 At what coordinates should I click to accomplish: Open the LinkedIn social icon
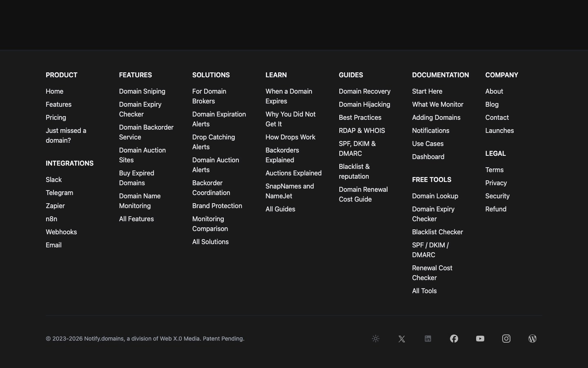tap(428, 339)
